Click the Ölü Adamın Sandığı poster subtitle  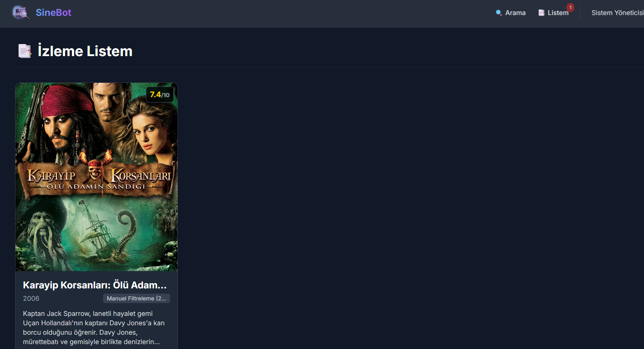coord(96,187)
